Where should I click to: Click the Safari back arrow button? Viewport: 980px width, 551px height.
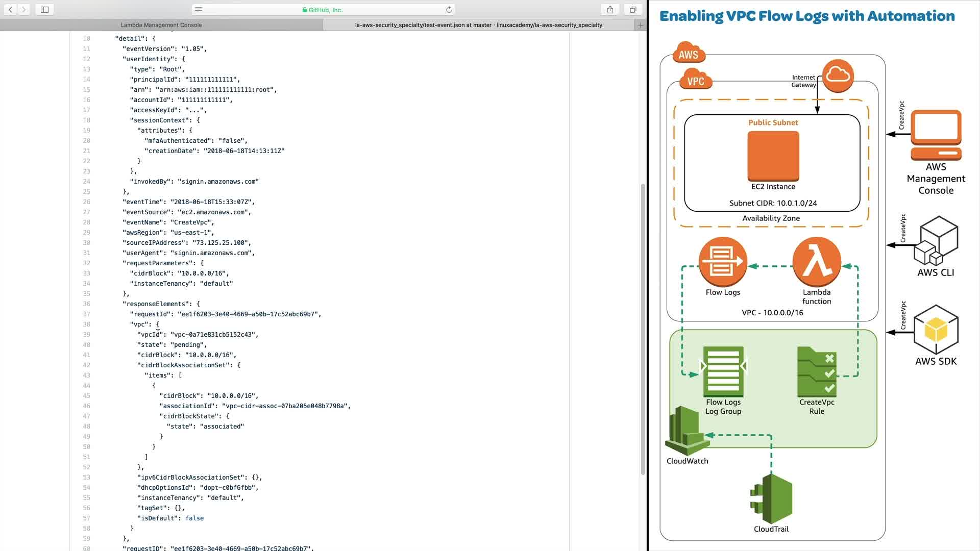pyautogui.click(x=10, y=10)
